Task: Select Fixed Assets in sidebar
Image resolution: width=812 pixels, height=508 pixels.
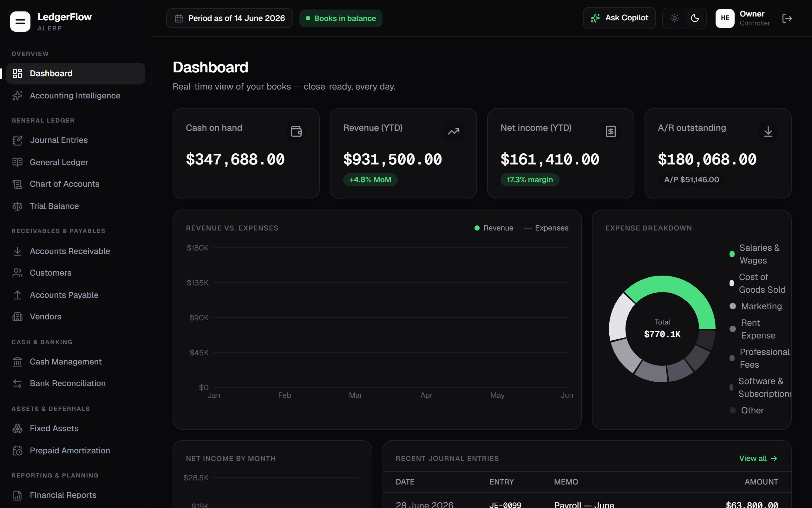Action: tap(76, 428)
